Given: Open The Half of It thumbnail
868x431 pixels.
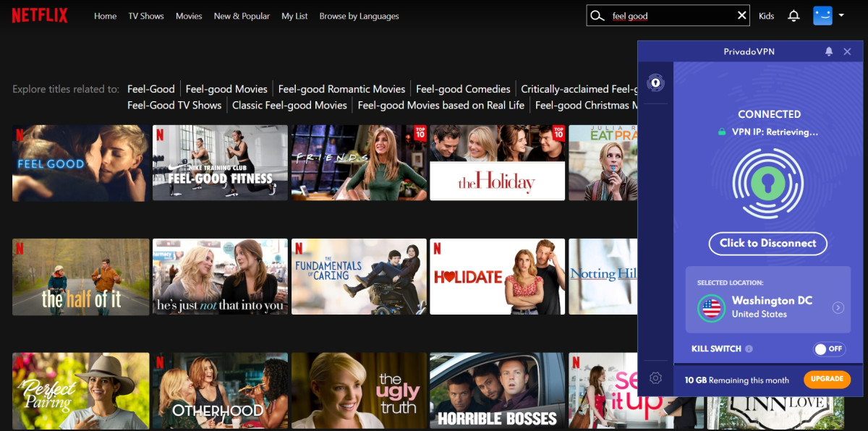Looking at the screenshot, I should tap(80, 276).
